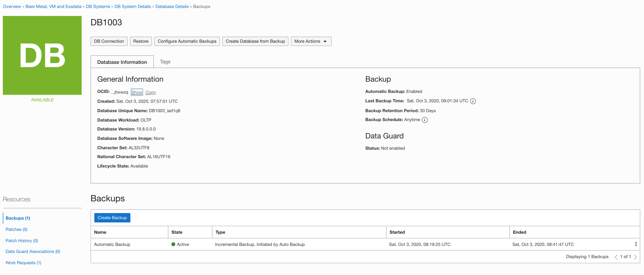Screen dimensions: 644x275
Task: Open Patch History (0) resource
Action: [x=22, y=241]
